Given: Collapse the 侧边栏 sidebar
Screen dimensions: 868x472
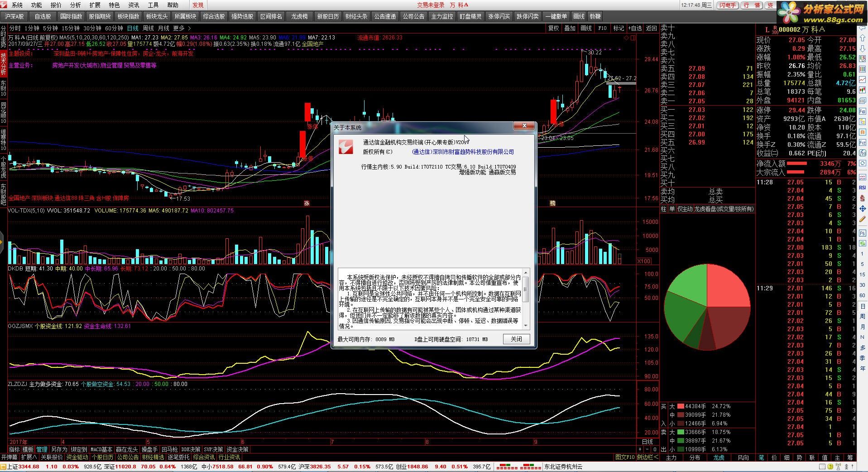Looking at the screenshot, I should click(x=647, y=458).
